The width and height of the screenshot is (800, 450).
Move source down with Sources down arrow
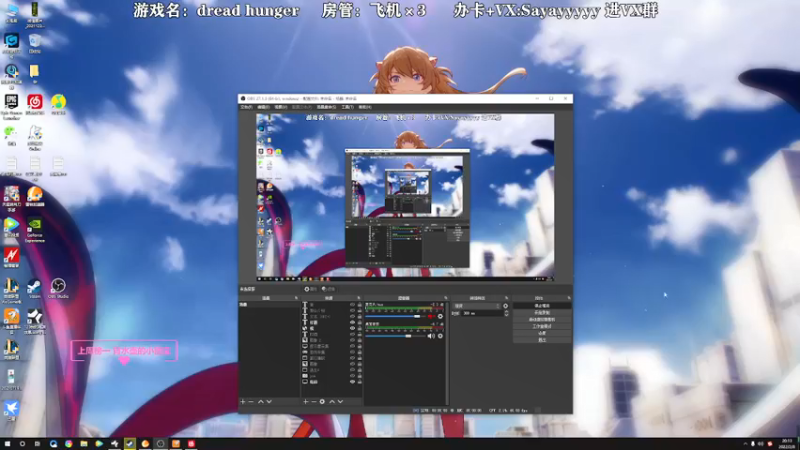click(x=340, y=402)
